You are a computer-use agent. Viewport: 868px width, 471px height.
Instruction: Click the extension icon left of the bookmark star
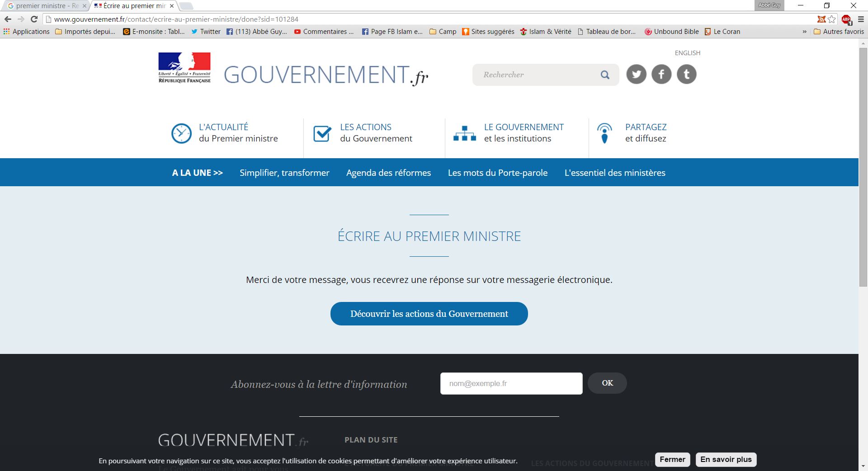pos(821,19)
